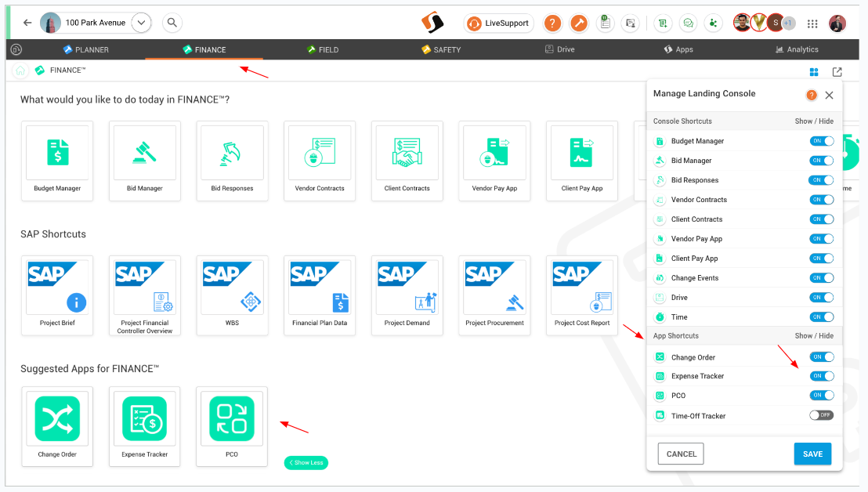
Task: Close the Manage Landing Console panel
Action: (x=830, y=96)
